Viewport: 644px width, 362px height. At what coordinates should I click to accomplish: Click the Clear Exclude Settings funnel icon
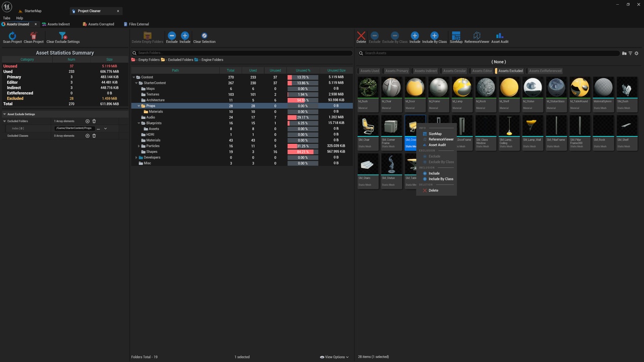click(x=63, y=36)
